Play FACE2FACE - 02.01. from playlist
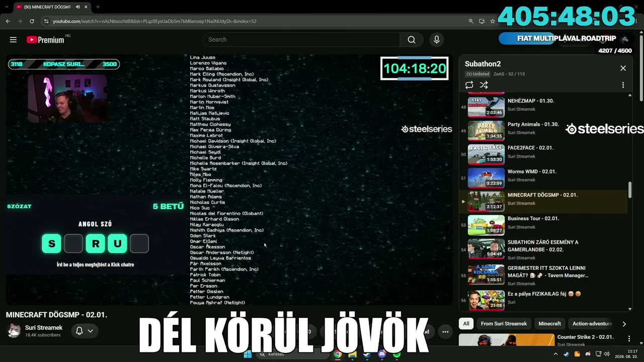 pos(530,148)
